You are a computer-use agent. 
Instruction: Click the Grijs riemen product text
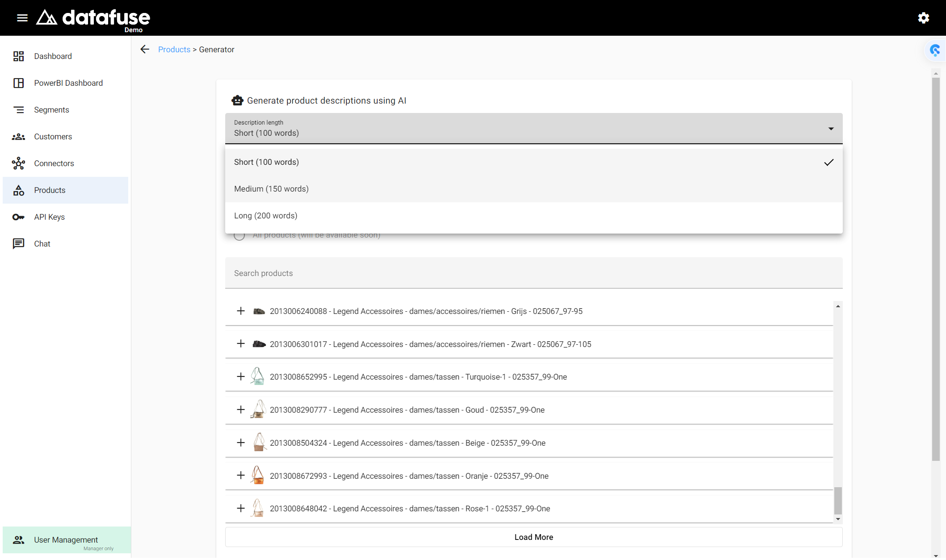pyautogui.click(x=426, y=311)
